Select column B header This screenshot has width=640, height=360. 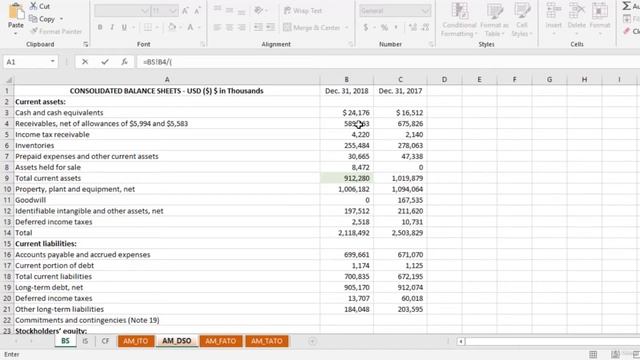coord(347,80)
